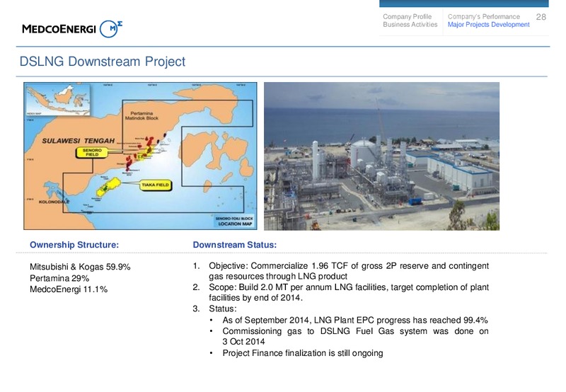The image size is (566, 392).
Task: Click the Indonesia index map inset
Action: click(x=58, y=99)
